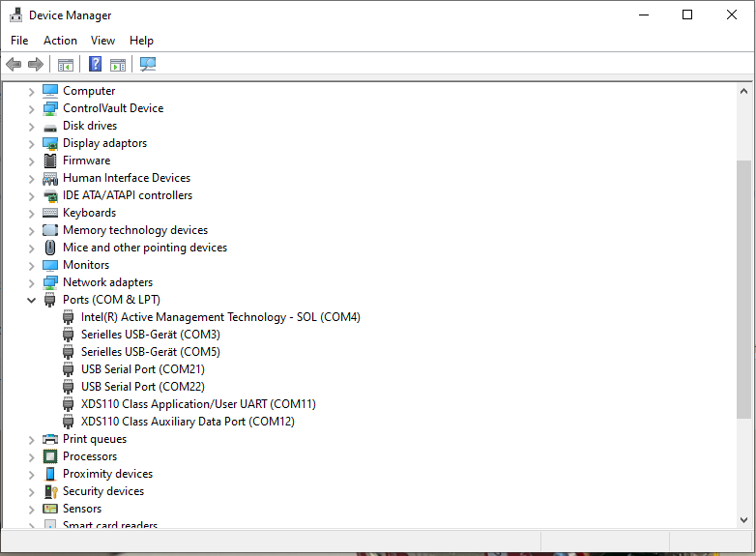Expand the Computer node
Image resolution: width=756 pixels, height=556 pixels.
point(31,91)
